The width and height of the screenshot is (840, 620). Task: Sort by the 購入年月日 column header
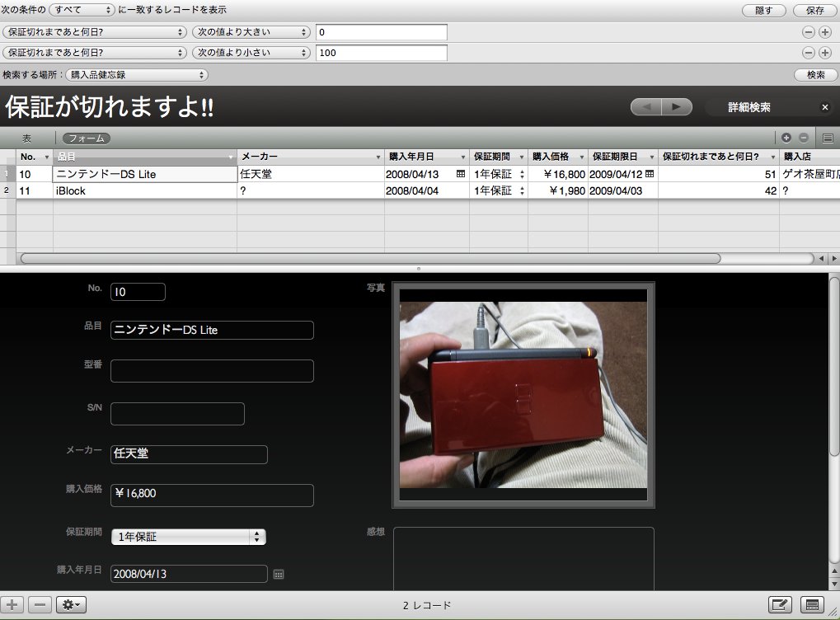(x=427, y=157)
